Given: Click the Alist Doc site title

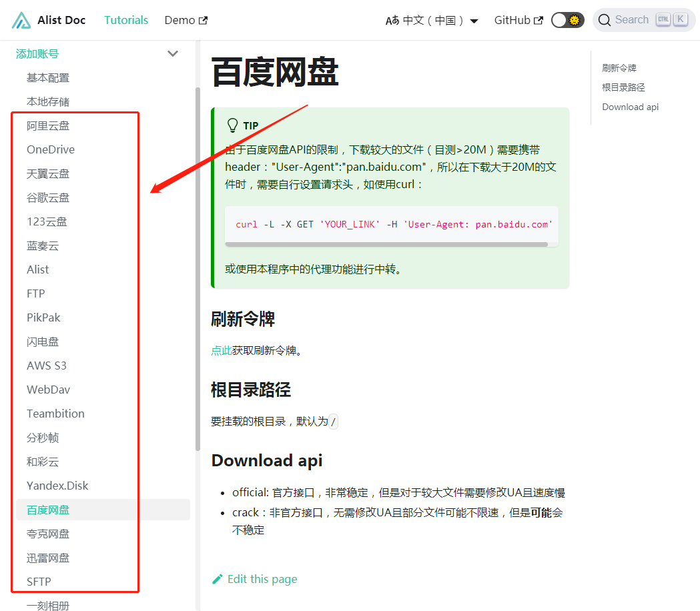Looking at the screenshot, I should pos(61,20).
